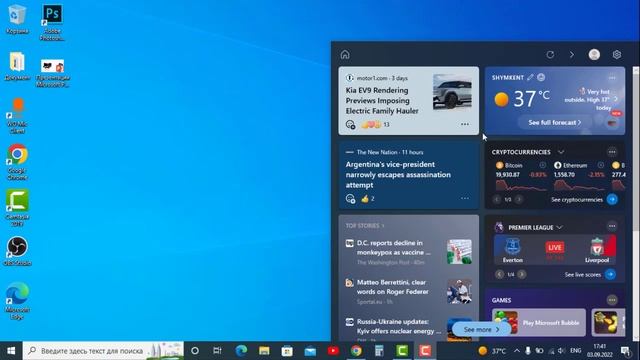Viewport: 640px width, 360px height.
Task: Open YouTube from the taskbar
Action: (333, 351)
